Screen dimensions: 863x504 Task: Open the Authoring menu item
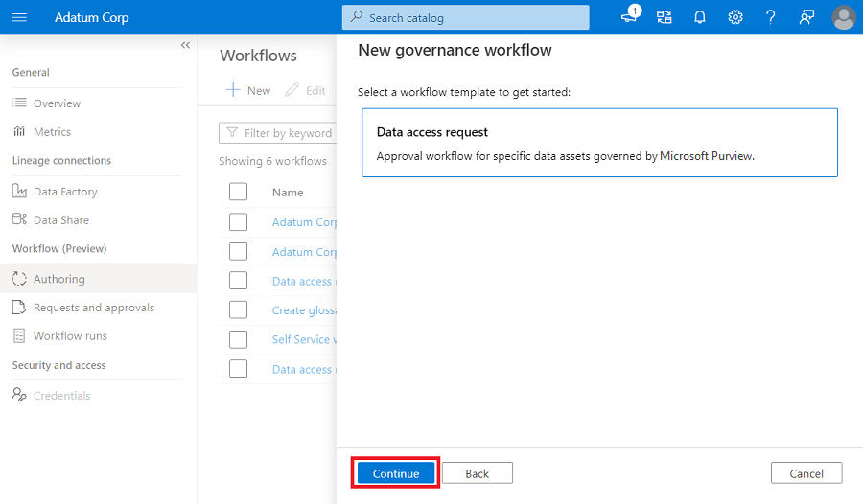point(58,279)
